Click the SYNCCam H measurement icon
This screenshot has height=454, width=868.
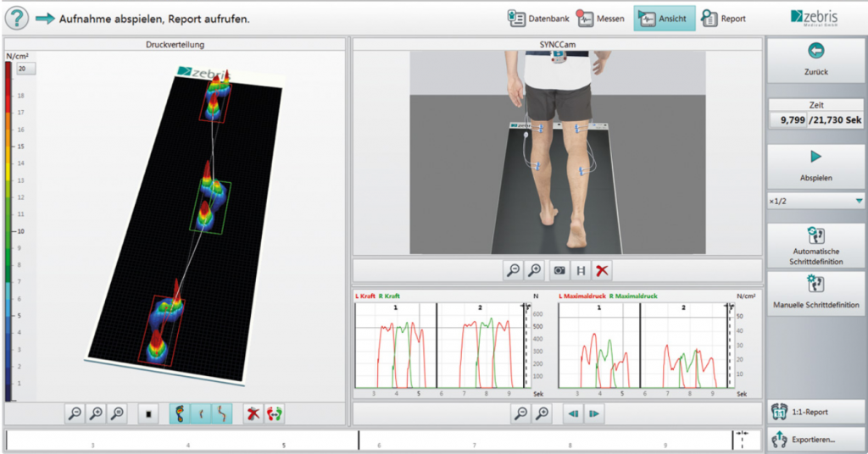pos(581,270)
